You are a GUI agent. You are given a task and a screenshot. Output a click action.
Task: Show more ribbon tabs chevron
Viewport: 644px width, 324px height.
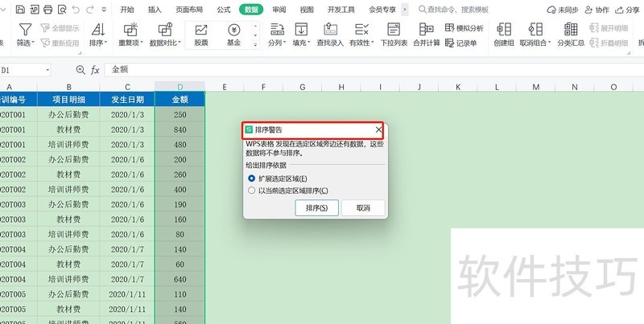click(405, 10)
